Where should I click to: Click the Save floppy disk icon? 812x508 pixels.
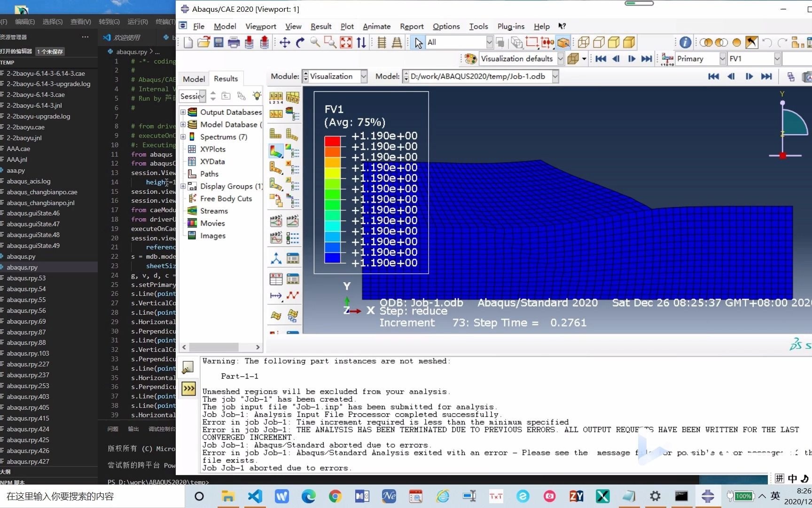(x=219, y=43)
